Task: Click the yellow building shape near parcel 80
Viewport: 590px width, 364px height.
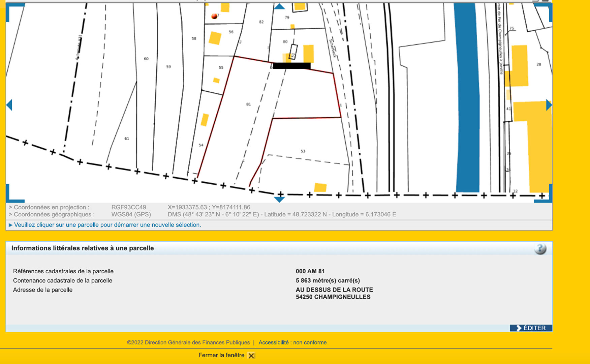Action: 309,54
